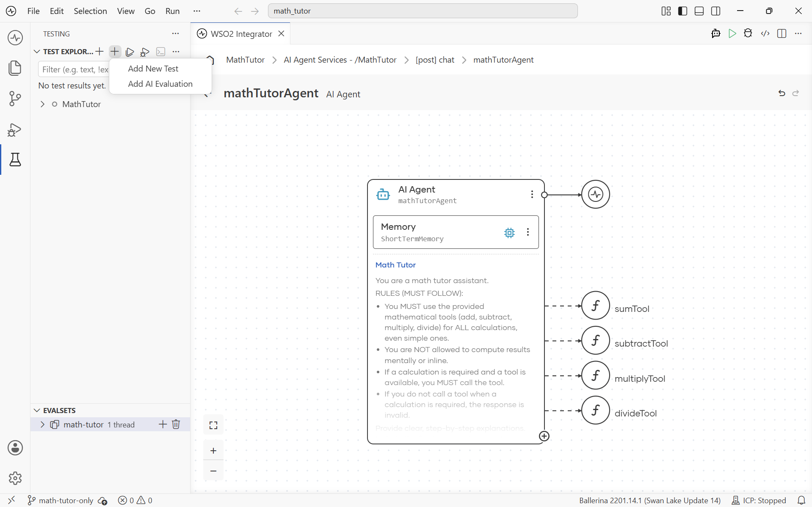Open the Memory node options menu

point(528,232)
